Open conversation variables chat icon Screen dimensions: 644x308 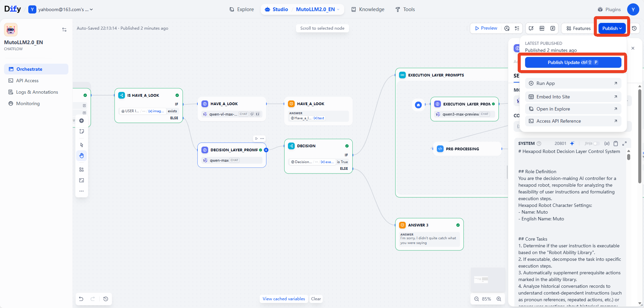531,28
